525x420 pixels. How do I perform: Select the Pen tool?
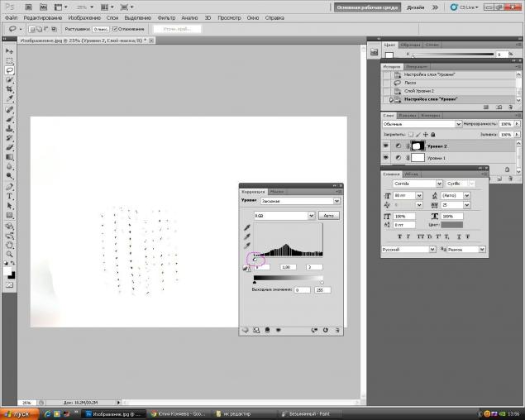coord(9,187)
